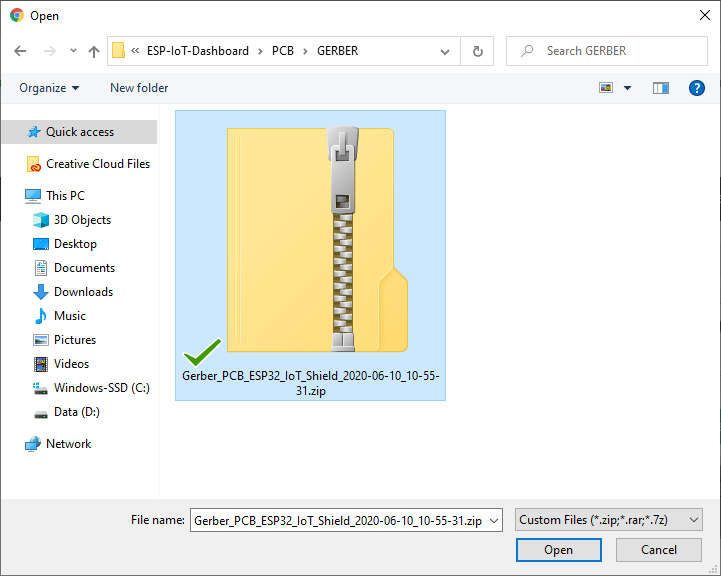The image size is (721, 576).
Task: Select Network in navigation pane
Action: 58,444
